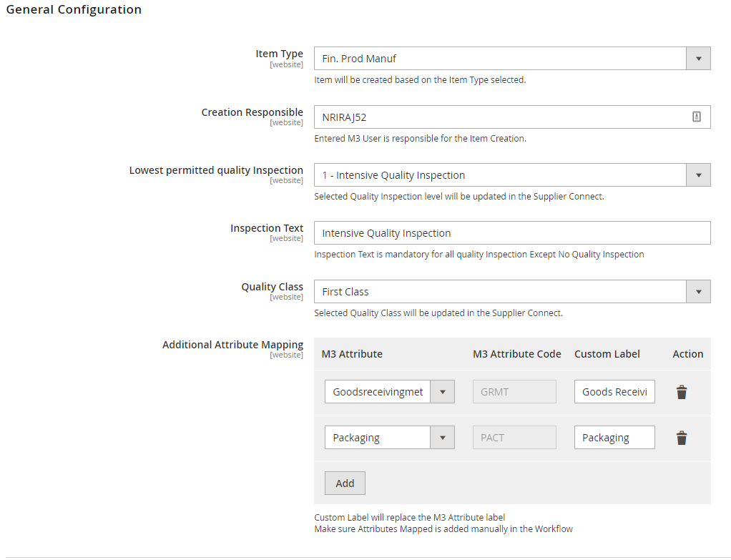Click the Custom Label column header
Viewport: 731px width, 560px height.
point(607,354)
